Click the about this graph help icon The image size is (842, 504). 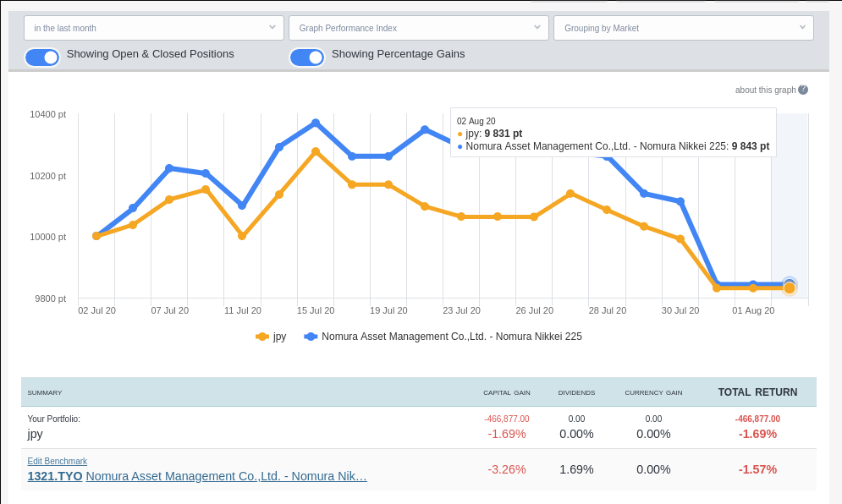click(x=803, y=90)
